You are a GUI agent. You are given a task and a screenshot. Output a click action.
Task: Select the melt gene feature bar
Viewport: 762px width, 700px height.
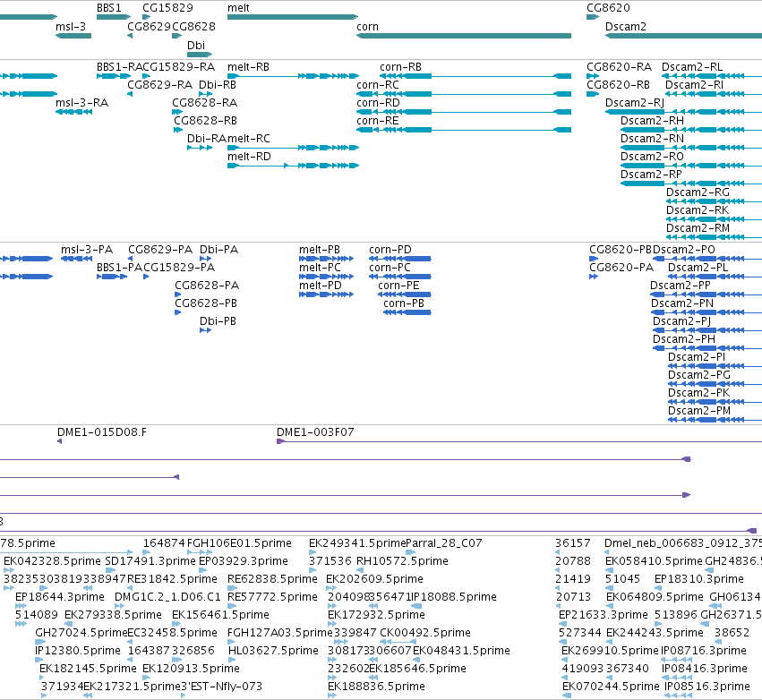tap(293, 17)
